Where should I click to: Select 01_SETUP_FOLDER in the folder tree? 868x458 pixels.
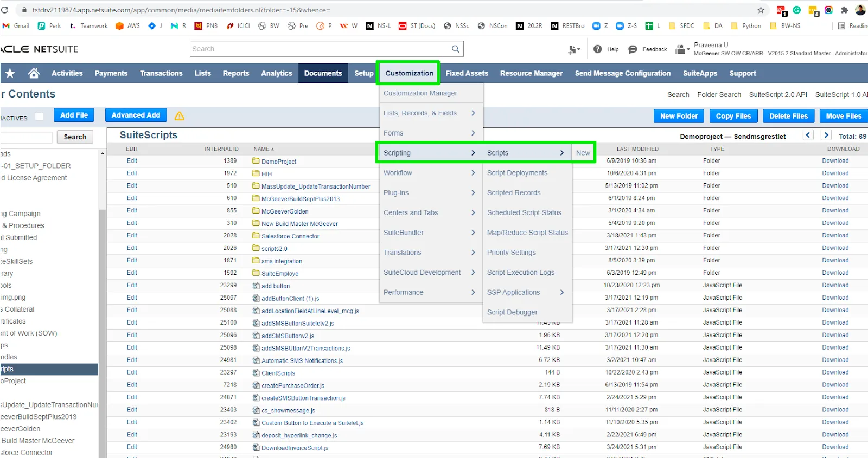tap(36, 166)
